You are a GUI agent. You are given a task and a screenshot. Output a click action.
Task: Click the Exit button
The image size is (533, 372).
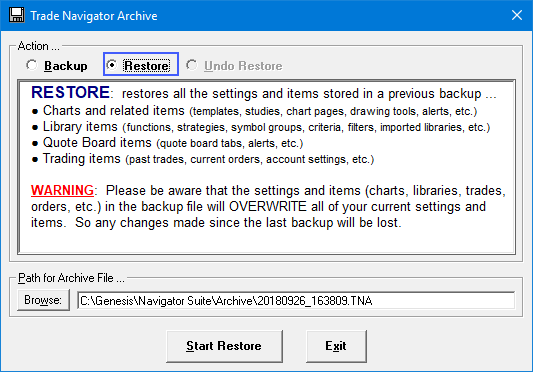tap(336, 346)
